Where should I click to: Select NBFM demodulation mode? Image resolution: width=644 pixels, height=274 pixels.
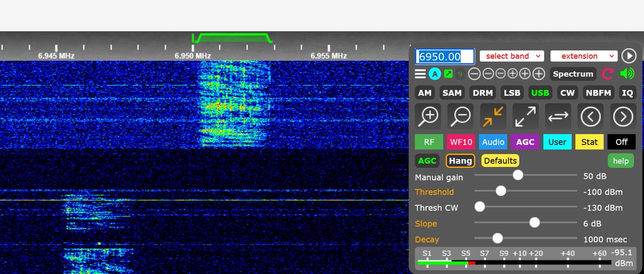tap(598, 92)
